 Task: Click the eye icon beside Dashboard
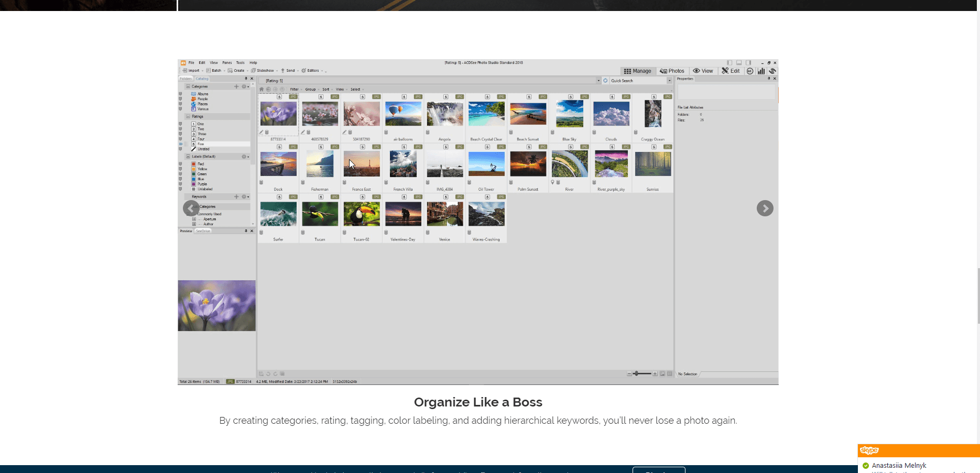coord(772,71)
